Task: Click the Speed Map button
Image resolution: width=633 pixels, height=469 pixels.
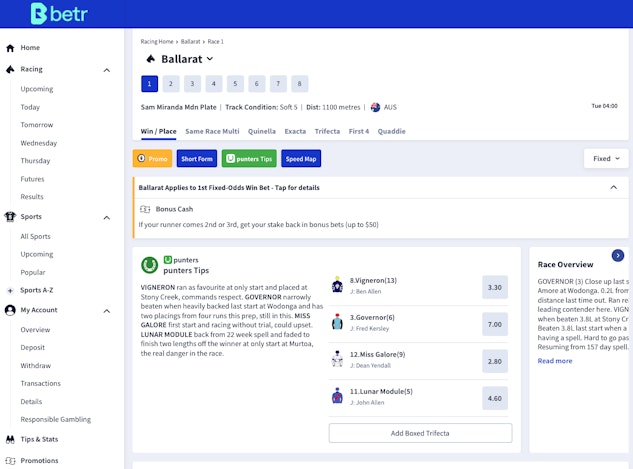Action: click(x=301, y=158)
